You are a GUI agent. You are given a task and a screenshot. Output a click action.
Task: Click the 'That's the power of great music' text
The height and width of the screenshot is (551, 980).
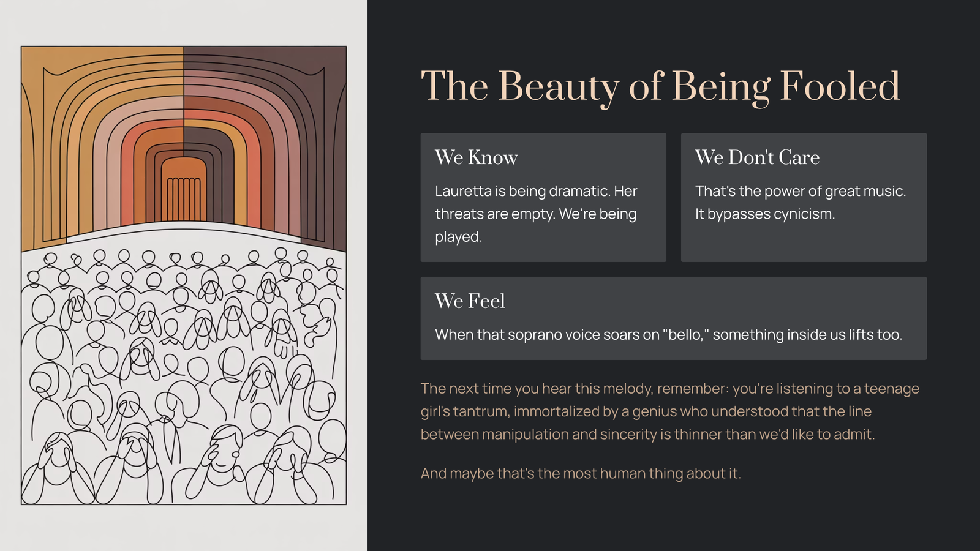click(x=800, y=191)
